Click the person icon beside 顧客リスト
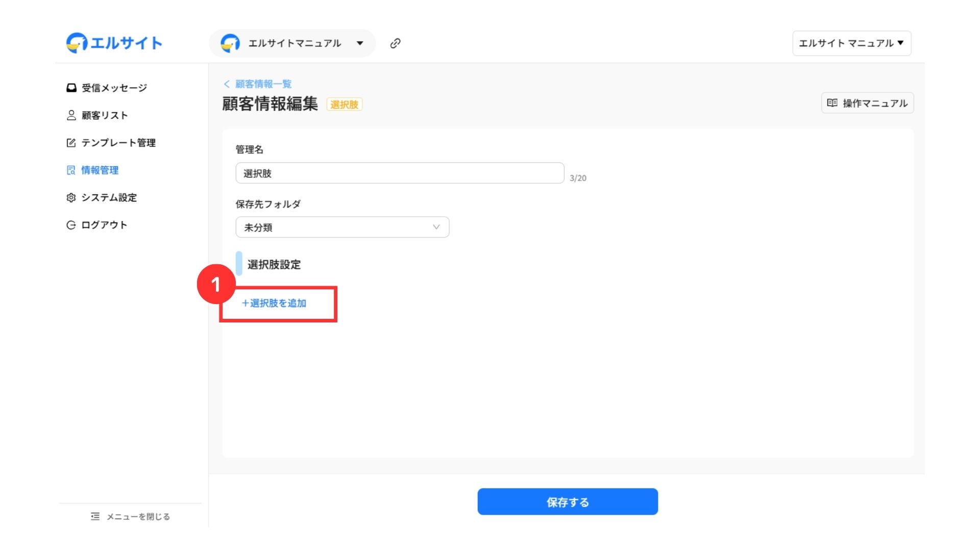The image size is (980, 551). tap(71, 115)
